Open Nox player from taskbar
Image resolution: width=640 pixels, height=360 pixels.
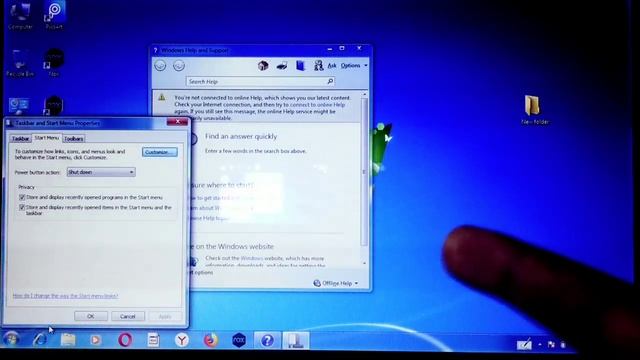point(239,340)
